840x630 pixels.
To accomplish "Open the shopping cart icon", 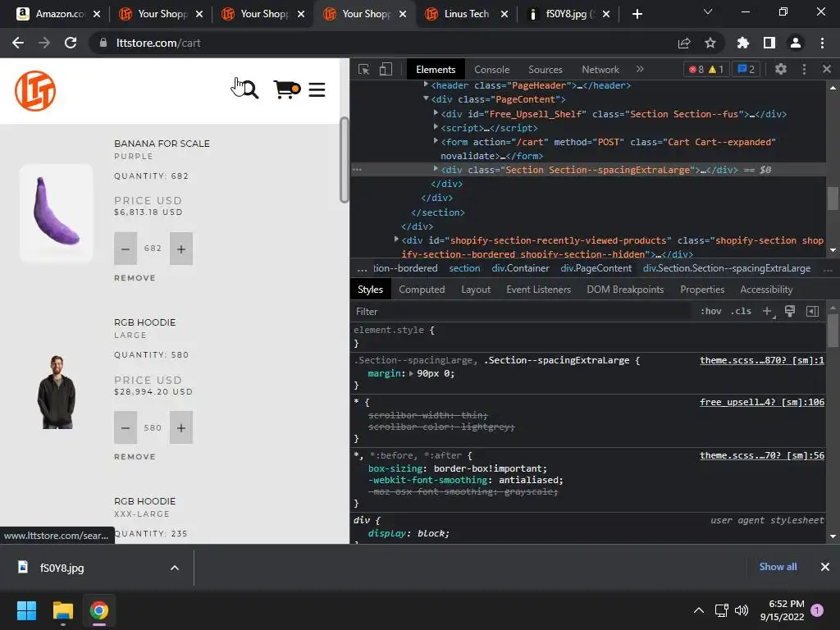I will click(286, 89).
